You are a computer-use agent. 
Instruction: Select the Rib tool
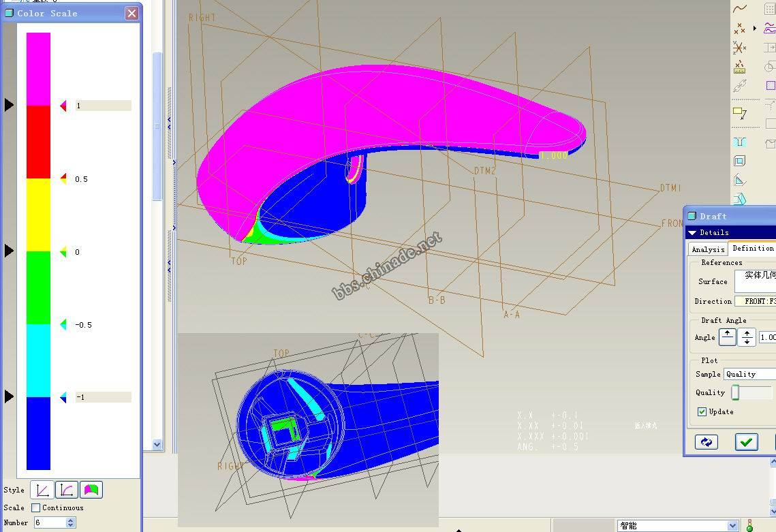[739, 180]
